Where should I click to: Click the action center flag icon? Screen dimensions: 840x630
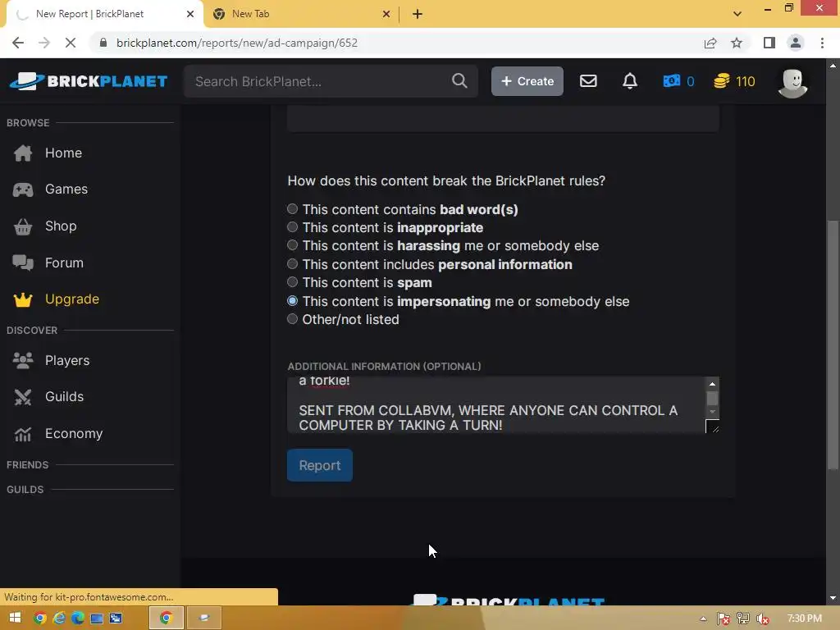tap(724, 619)
